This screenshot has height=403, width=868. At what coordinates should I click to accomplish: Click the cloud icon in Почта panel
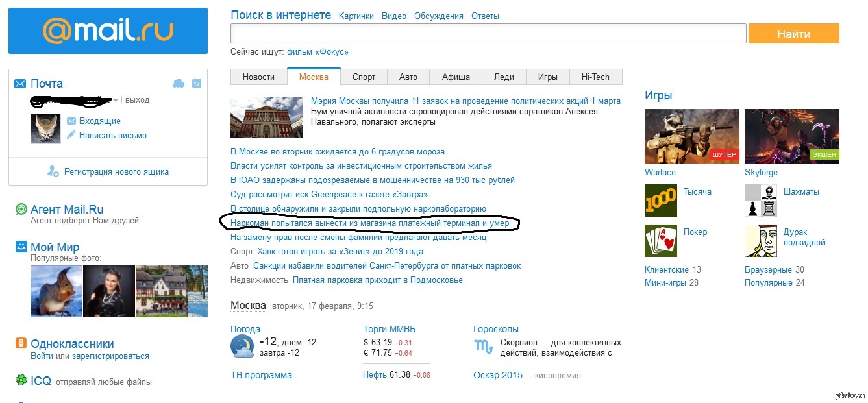coord(179,83)
